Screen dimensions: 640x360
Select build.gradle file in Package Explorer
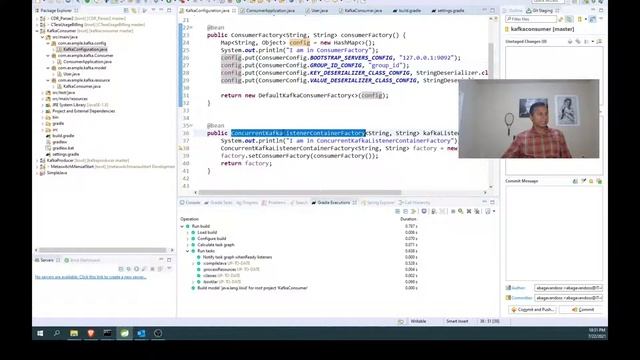click(60, 136)
